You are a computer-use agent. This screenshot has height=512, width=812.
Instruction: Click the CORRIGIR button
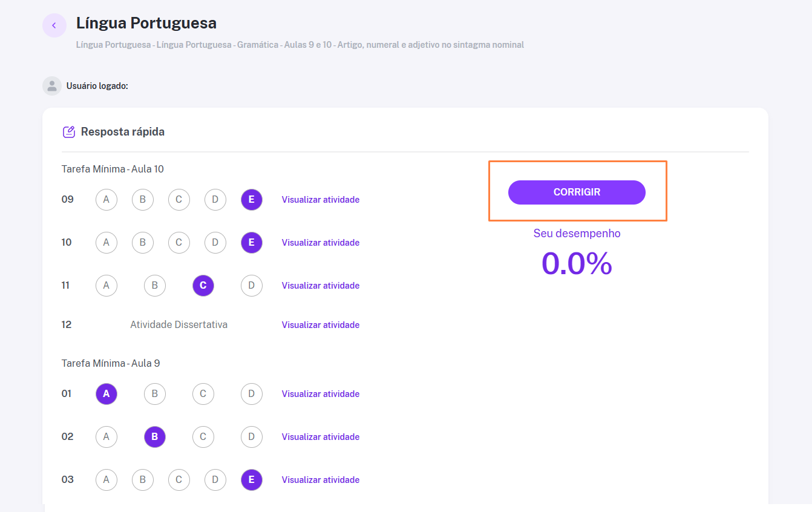tap(577, 192)
